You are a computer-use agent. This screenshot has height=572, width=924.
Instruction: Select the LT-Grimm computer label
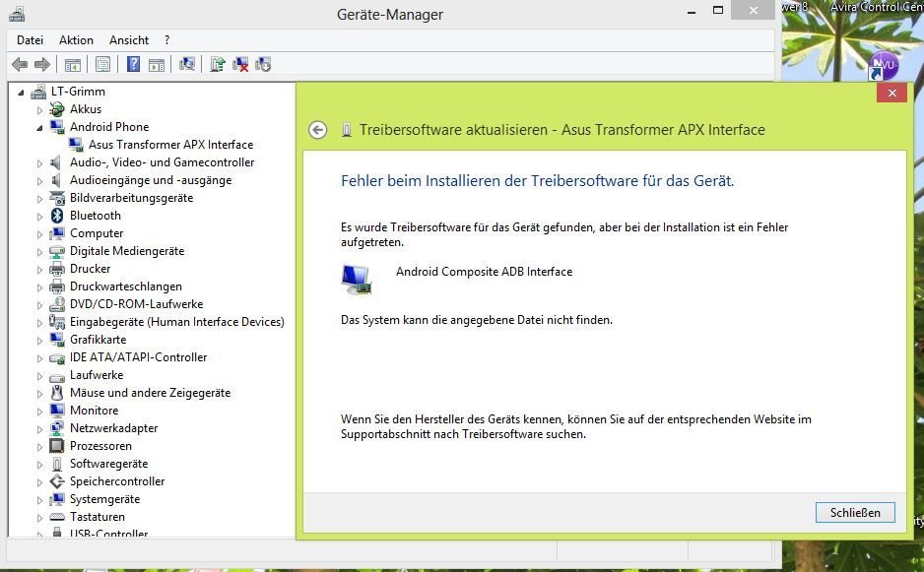[79, 92]
